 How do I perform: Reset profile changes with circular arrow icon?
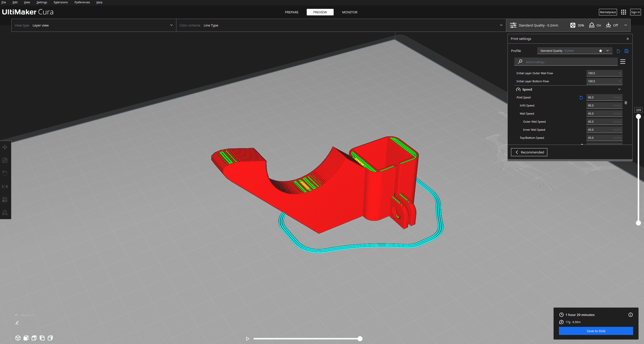tap(618, 51)
